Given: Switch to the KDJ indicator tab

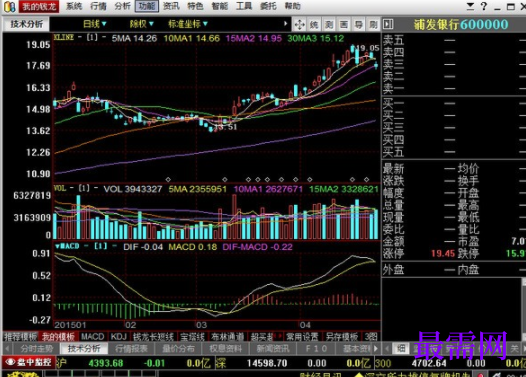Looking at the screenshot, I should [118, 336].
